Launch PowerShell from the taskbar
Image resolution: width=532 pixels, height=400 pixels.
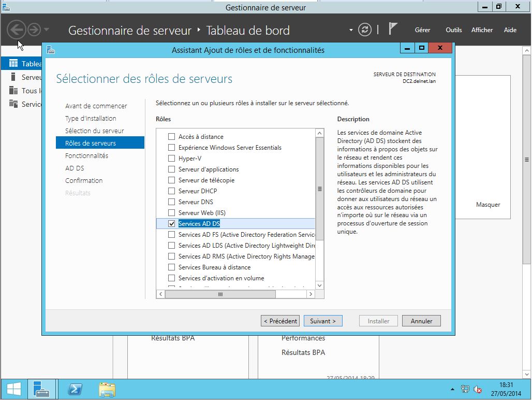[75, 389]
